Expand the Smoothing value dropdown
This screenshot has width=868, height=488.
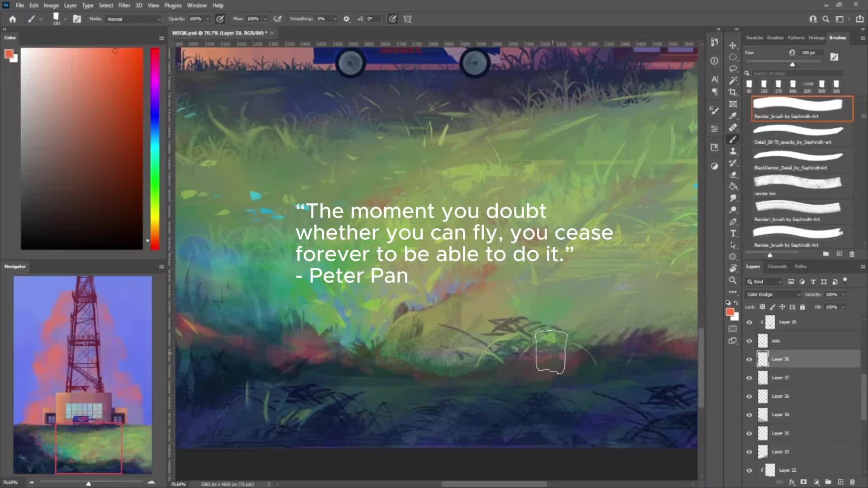[335, 19]
